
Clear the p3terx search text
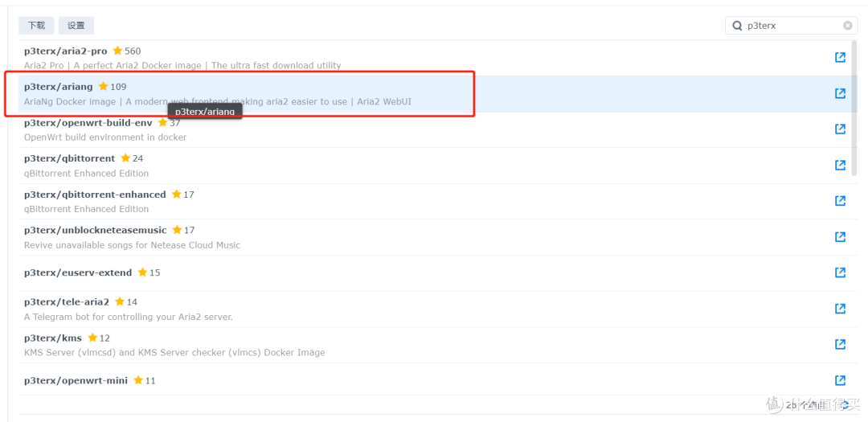pyautogui.click(x=847, y=26)
